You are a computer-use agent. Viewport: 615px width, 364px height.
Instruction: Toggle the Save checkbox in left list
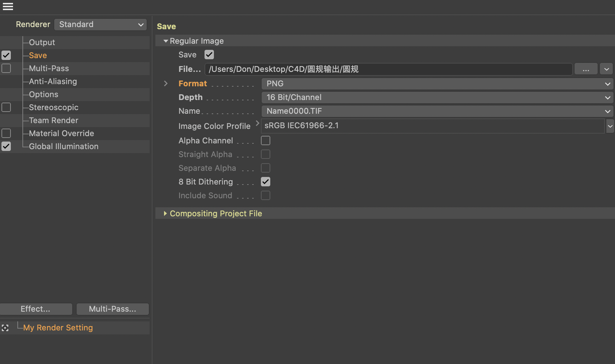point(6,55)
